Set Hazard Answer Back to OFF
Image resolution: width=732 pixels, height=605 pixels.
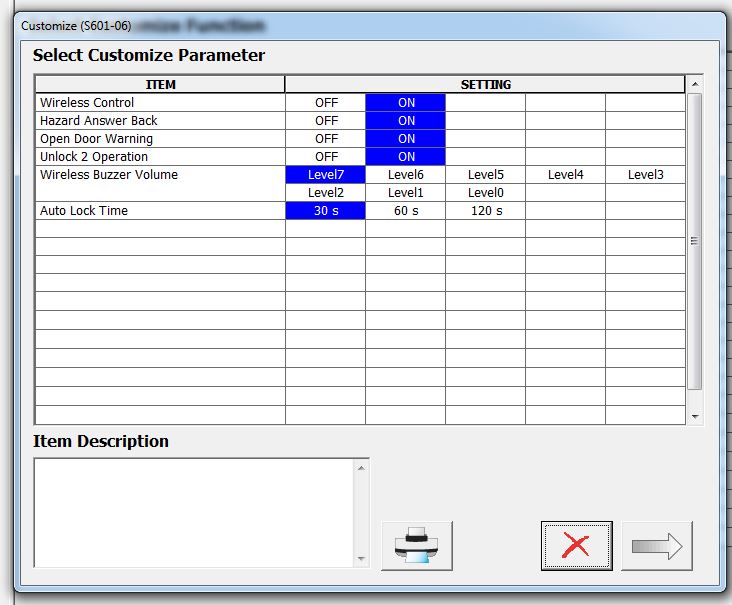(x=326, y=121)
